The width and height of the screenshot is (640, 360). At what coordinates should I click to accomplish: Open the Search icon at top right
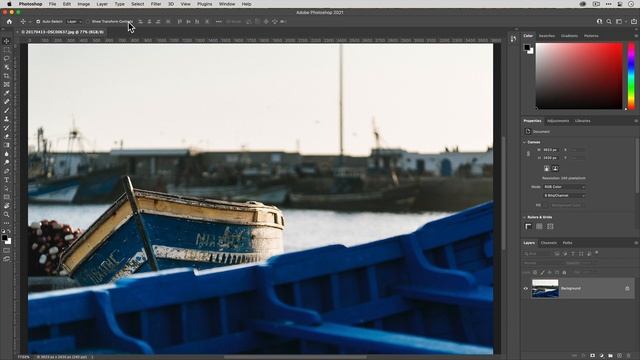click(x=609, y=22)
